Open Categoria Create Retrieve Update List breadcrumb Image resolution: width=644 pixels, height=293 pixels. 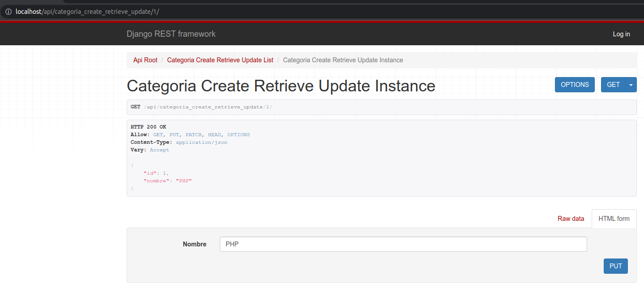[220, 60]
